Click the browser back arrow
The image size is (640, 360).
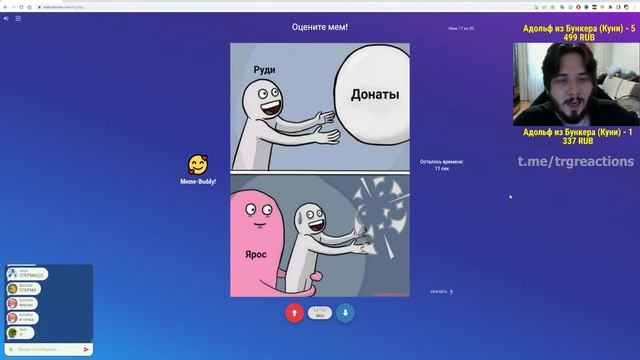[x=5, y=7]
